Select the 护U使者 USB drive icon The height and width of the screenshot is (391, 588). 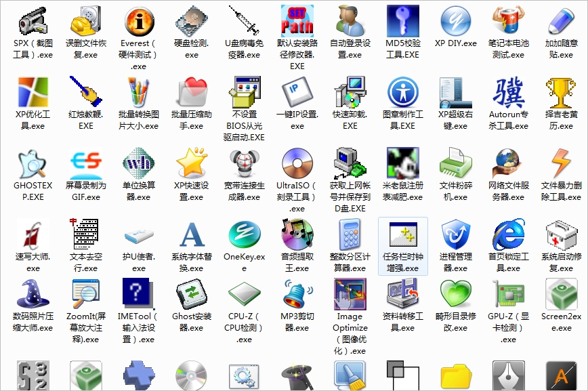click(139, 234)
